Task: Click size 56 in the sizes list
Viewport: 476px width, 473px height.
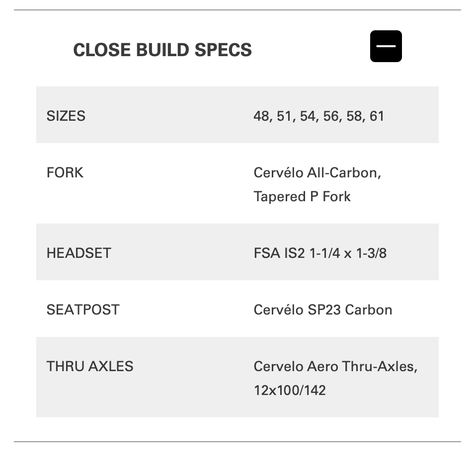Action: 331,116
